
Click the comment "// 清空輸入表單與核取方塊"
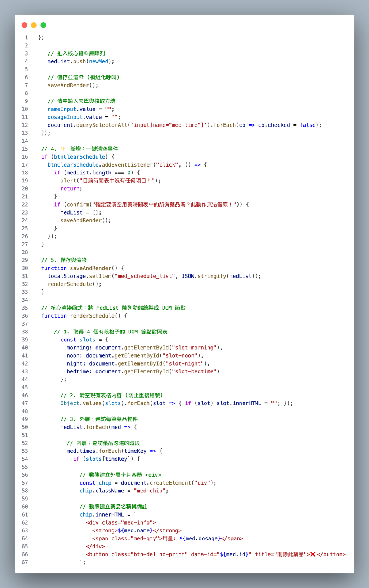[81, 101]
